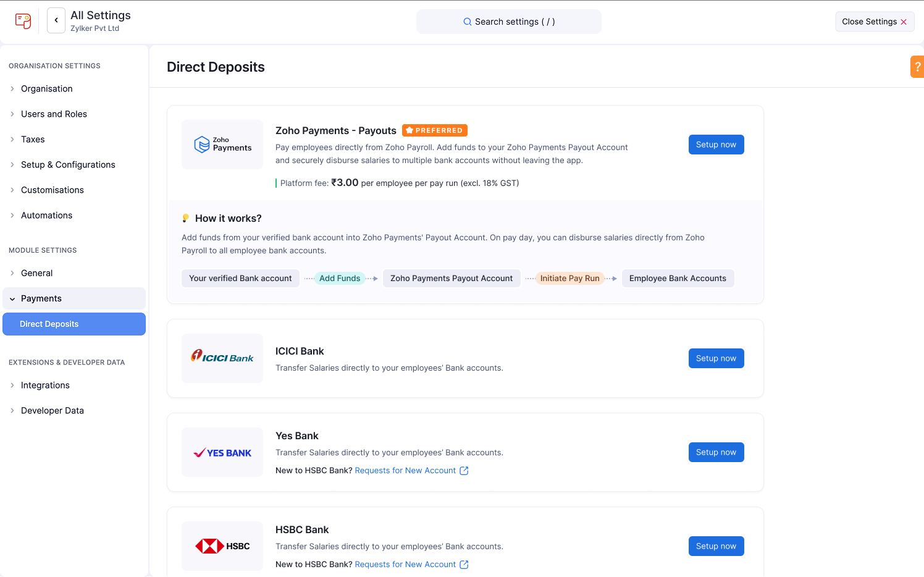
Task: Click the Search settings input field
Action: tap(508, 21)
